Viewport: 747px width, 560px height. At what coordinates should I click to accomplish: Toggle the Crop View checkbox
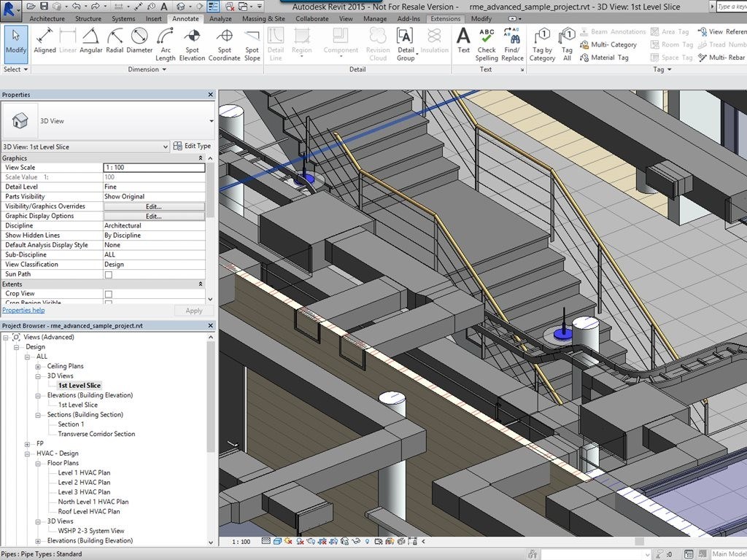click(109, 294)
